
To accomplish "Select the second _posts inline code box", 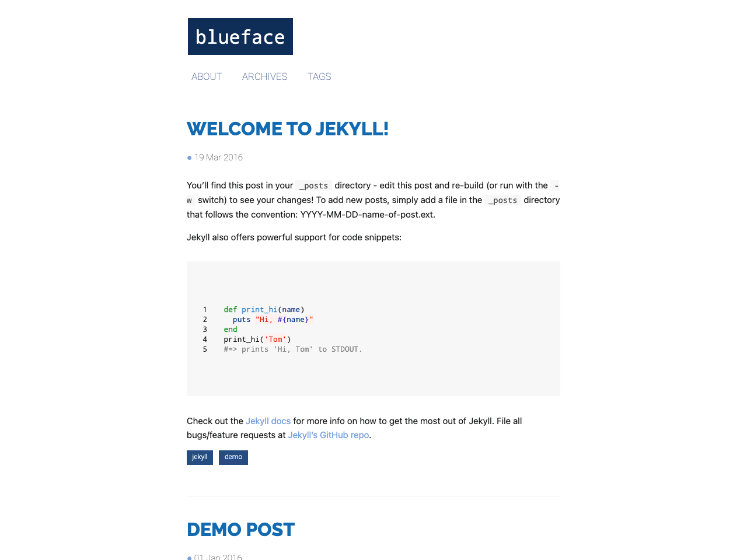I will (x=502, y=199).
